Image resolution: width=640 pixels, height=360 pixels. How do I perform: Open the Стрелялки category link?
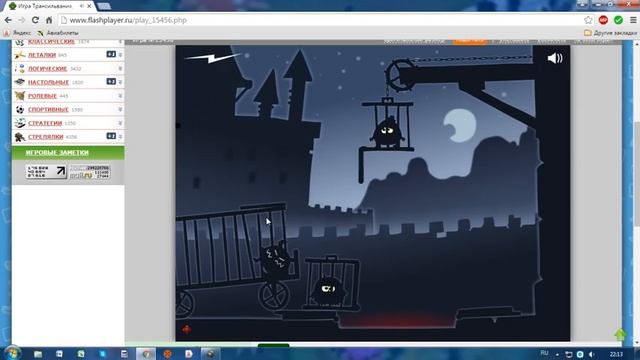click(x=45, y=137)
